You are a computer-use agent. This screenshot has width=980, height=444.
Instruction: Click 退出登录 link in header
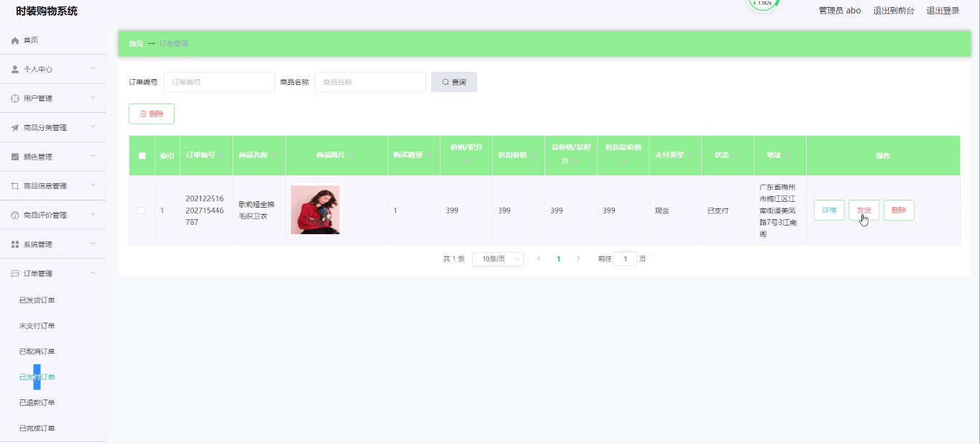pyautogui.click(x=943, y=11)
